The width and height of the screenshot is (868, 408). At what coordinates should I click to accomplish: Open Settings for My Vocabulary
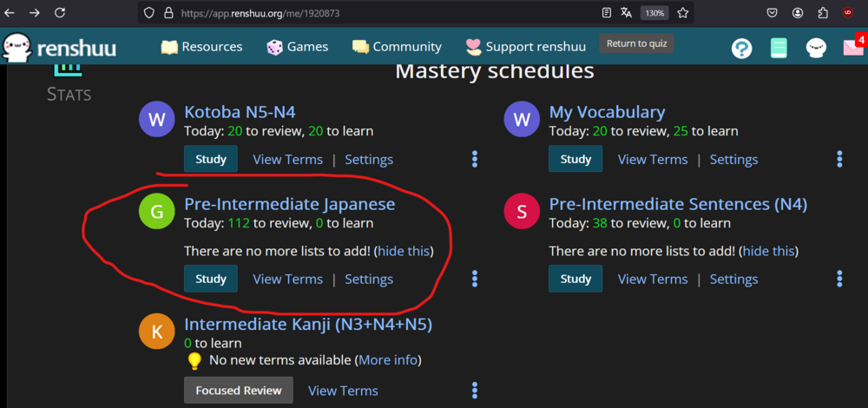click(x=734, y=160)
